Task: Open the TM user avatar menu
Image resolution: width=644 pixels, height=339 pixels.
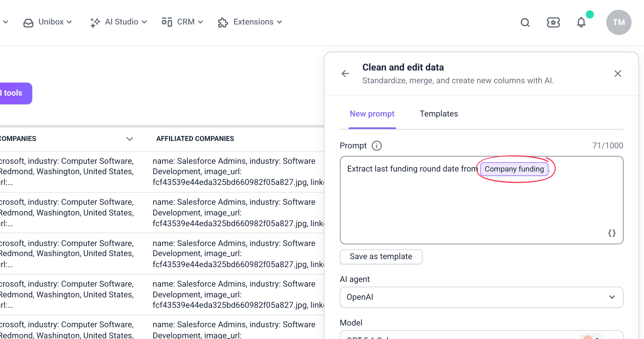Action: tap(619, 22)
